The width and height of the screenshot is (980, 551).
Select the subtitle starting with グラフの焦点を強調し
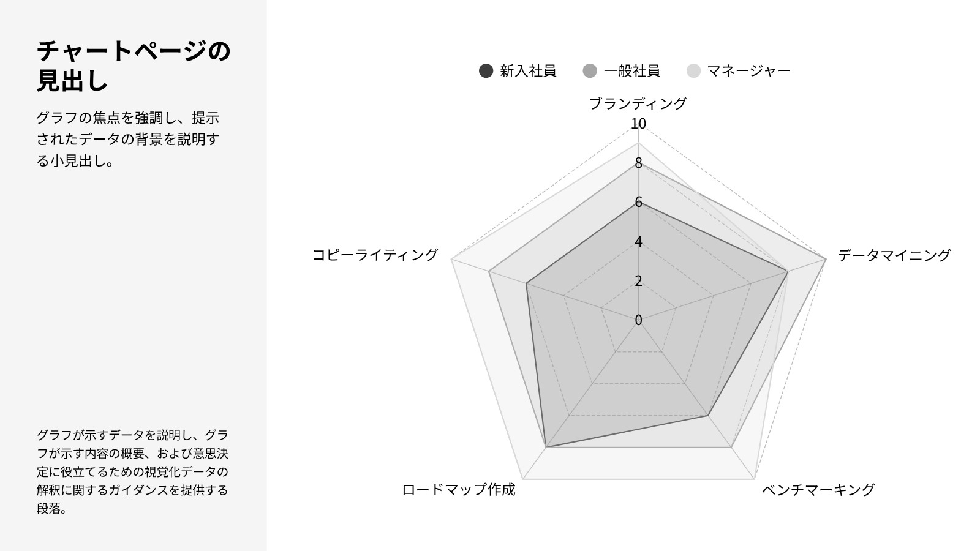[128, 139]
